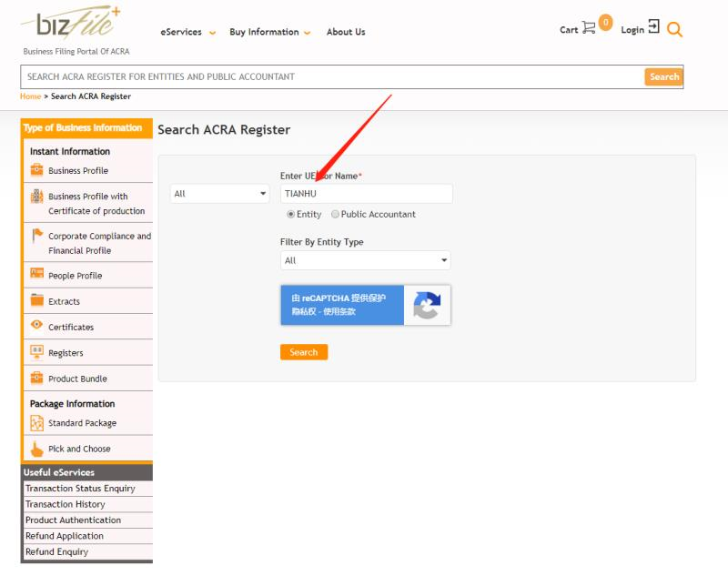This screenshot has width=728, height=576.
Task: Click the top bar orange Search button
Action: coord(664,76)
